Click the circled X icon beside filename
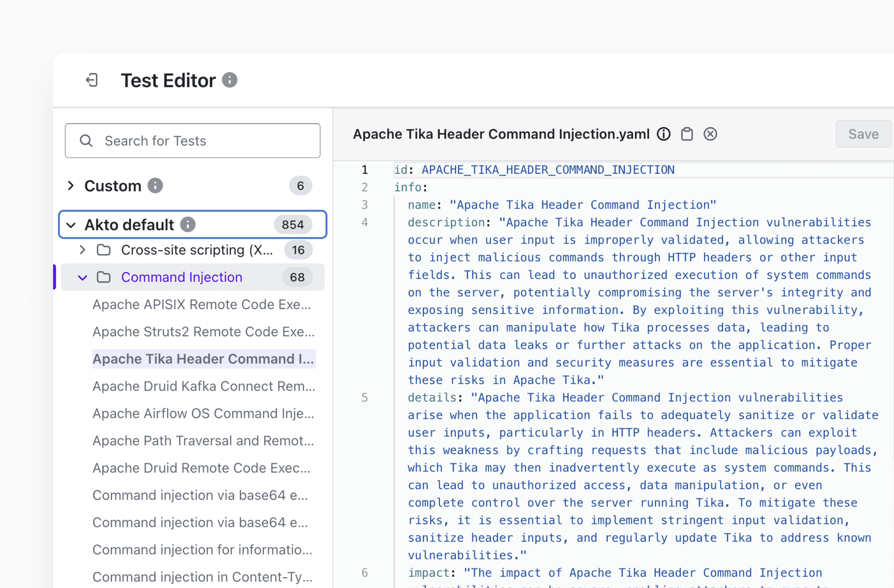The width and height of the screenshot is (894, 588). 710,134
